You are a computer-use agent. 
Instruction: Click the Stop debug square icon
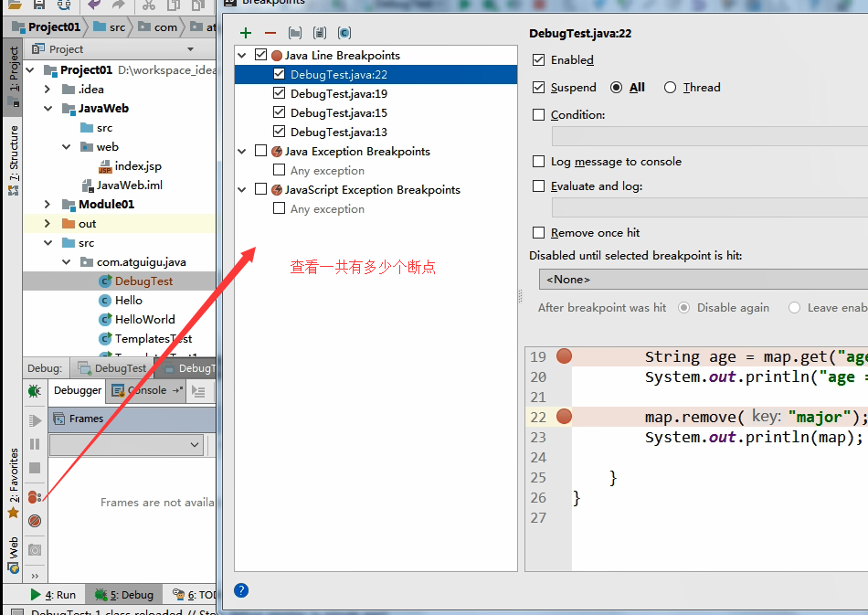(x=35, y=468)
